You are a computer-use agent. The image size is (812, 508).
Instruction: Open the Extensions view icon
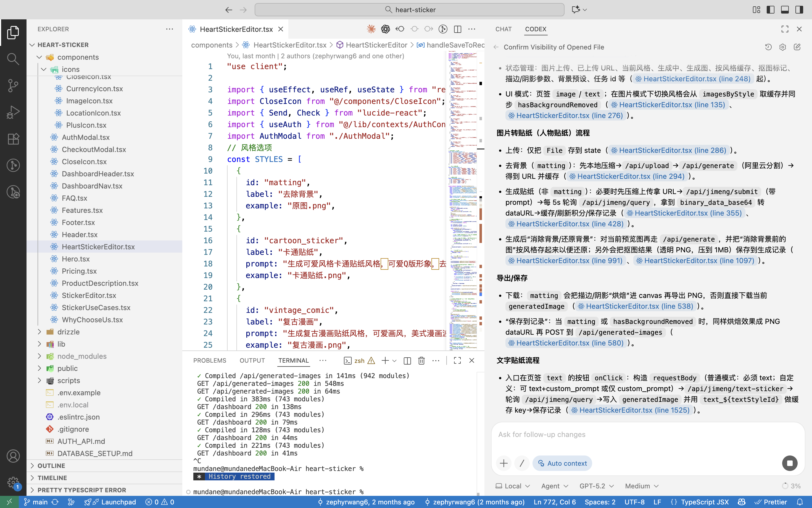(13, 139)
